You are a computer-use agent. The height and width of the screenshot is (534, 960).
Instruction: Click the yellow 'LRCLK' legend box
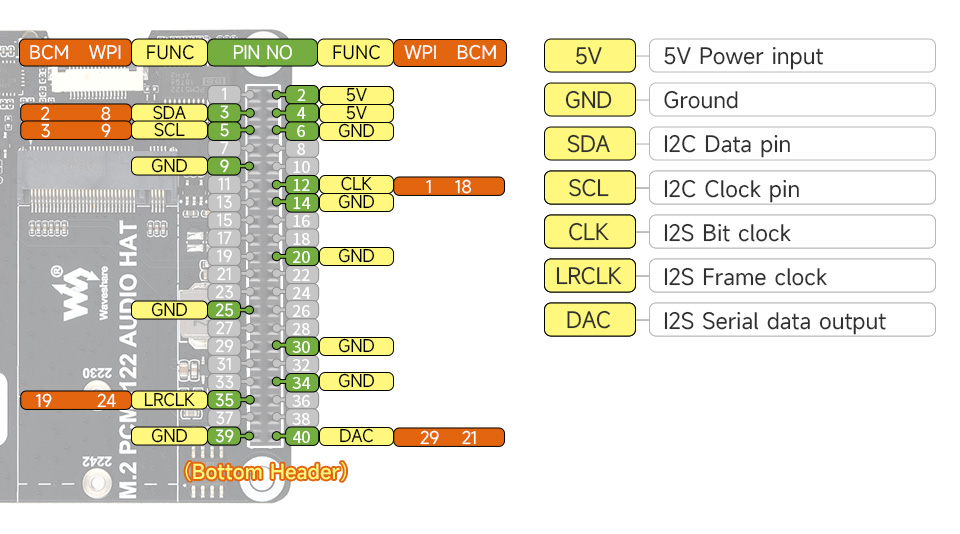(590, 276)
